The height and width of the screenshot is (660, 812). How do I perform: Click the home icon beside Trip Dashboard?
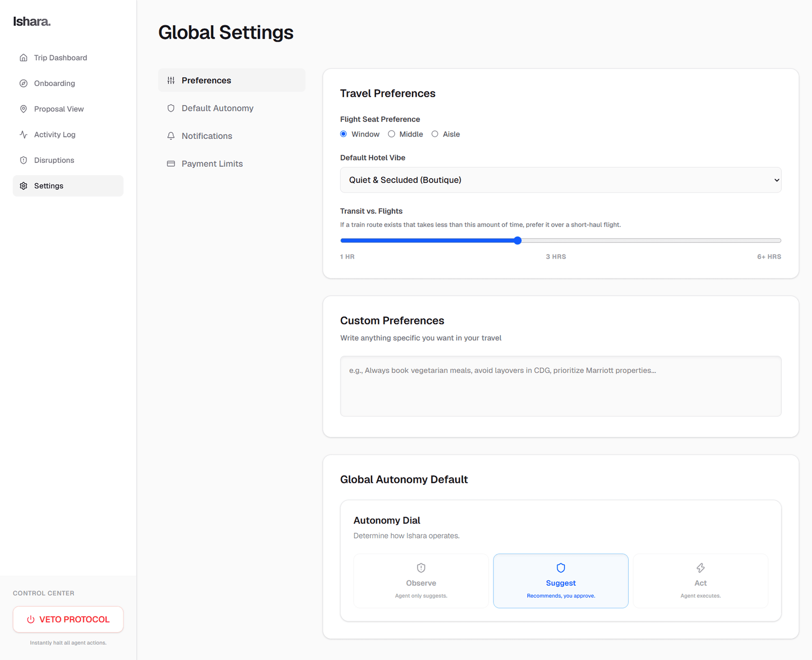coord(23,58)
